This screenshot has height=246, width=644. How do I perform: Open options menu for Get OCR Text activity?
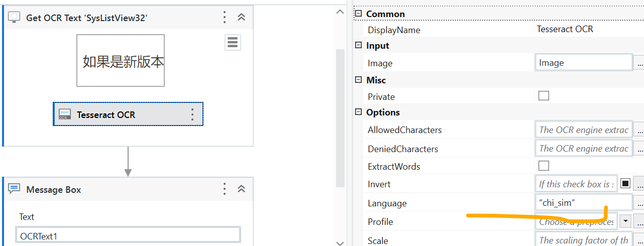click(x=225, y=17)
